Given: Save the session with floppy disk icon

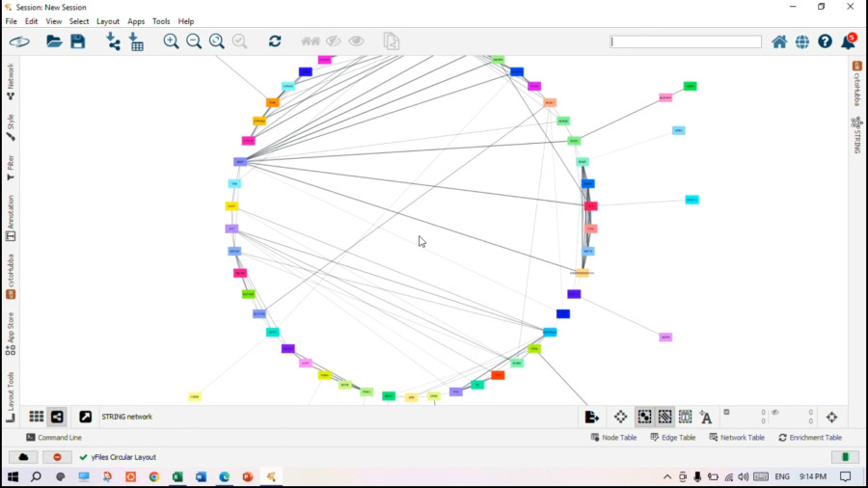Looking at the screenshot, I should (x=77, y=41).
